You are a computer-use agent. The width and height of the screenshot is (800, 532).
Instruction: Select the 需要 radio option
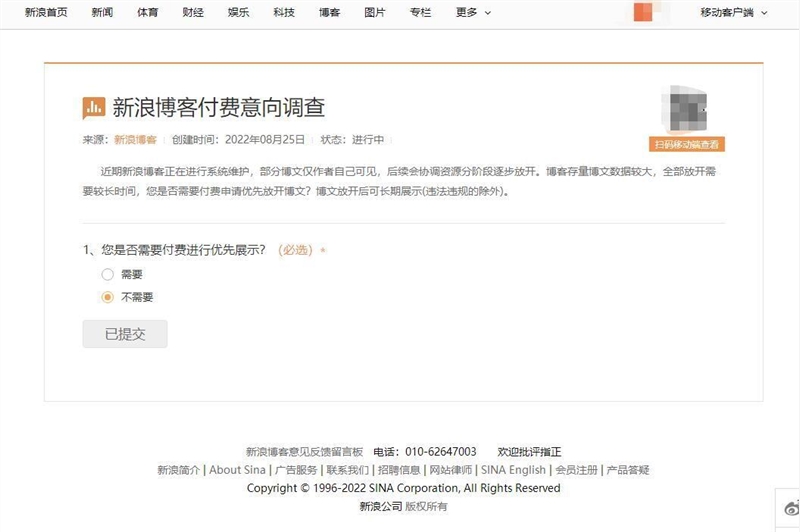[107, 274]
